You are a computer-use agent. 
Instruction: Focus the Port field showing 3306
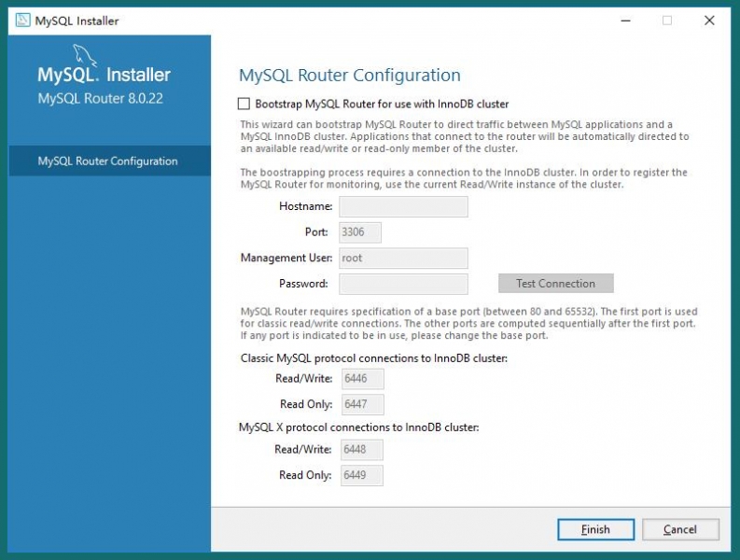pos(360,232)
